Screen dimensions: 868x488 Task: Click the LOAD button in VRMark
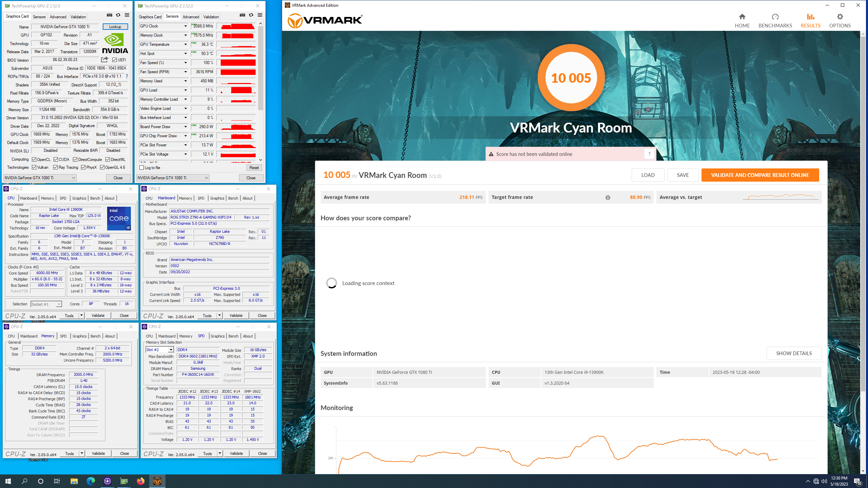pyautogui.click(x=648, y=175)
